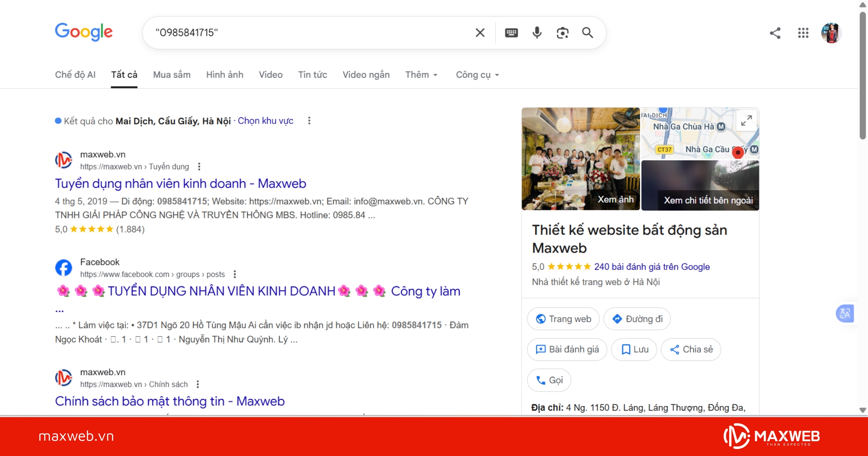Clear the search query with the X icon
Image resolution: width=868 pixels, height=456 pixels.
click(479, 32)
